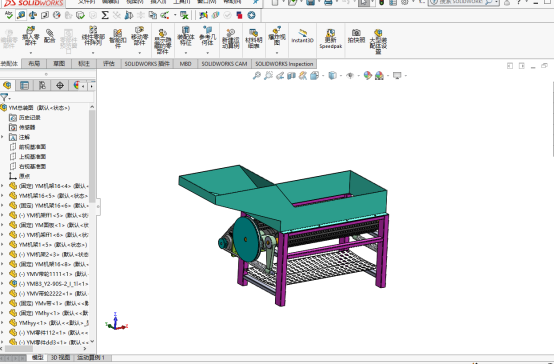Open Large Assembly Settings tool
The image size is (554, 364).
pos(378,41)
